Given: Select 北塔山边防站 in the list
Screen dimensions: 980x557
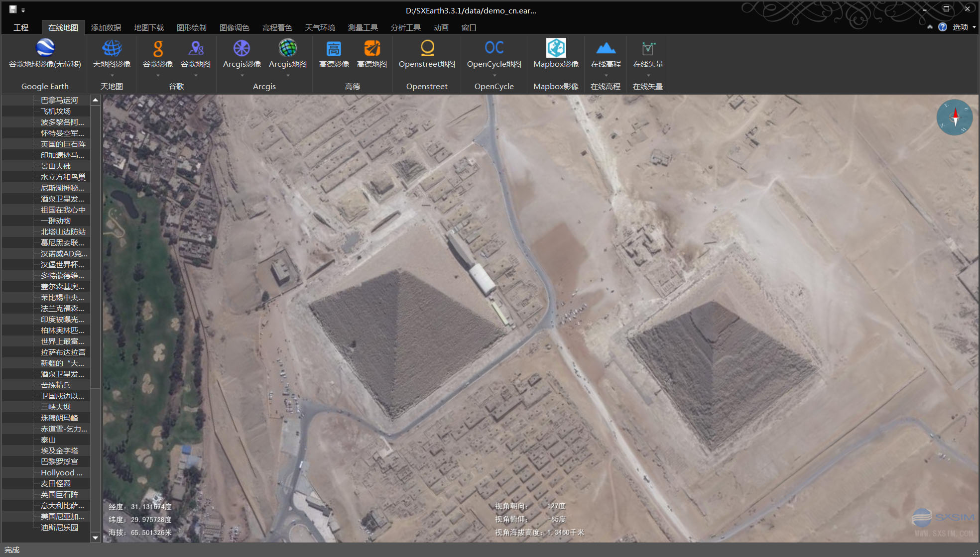Looking at the screenshot, I should [63, 231].
